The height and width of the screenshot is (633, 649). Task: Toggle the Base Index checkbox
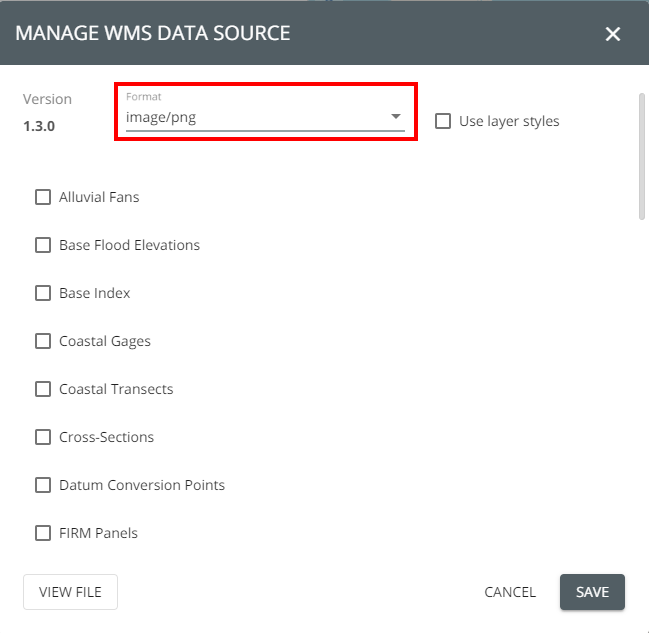click(43, 293)
